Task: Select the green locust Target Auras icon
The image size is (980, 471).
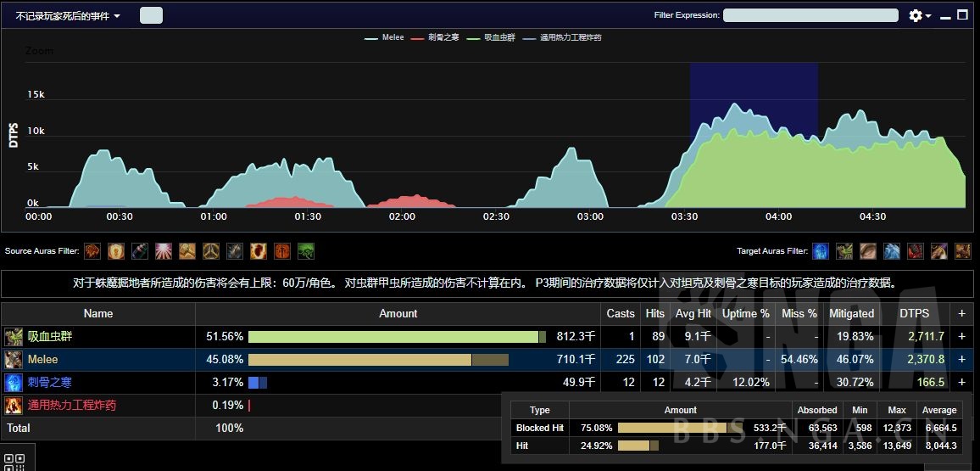Action: pos(844,251)
